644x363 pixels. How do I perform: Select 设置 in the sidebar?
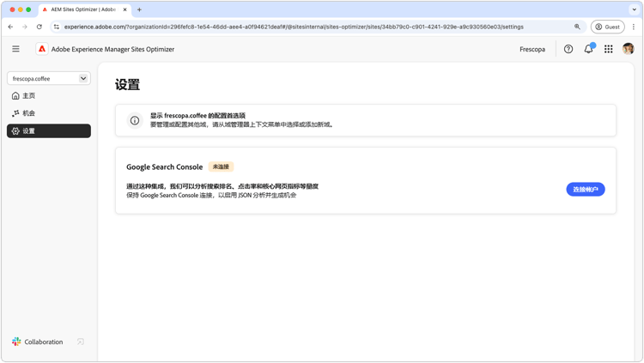pos(49,131)
